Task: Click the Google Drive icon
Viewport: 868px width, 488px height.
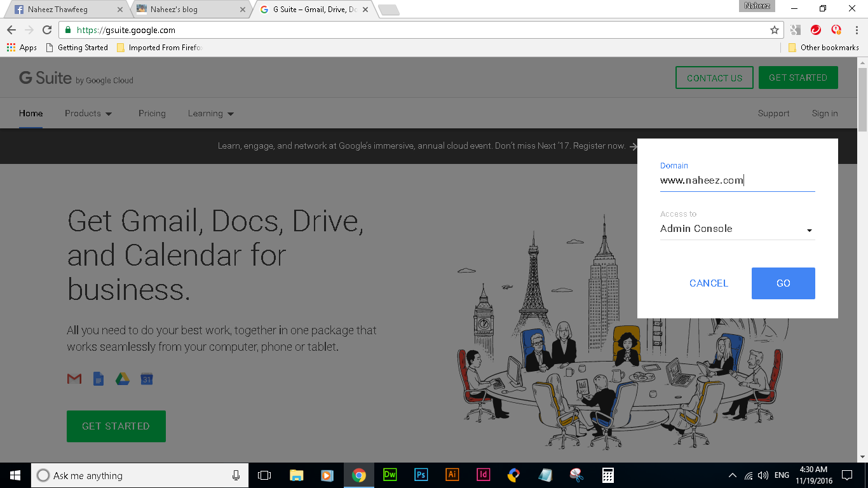Action: [123, 379]
